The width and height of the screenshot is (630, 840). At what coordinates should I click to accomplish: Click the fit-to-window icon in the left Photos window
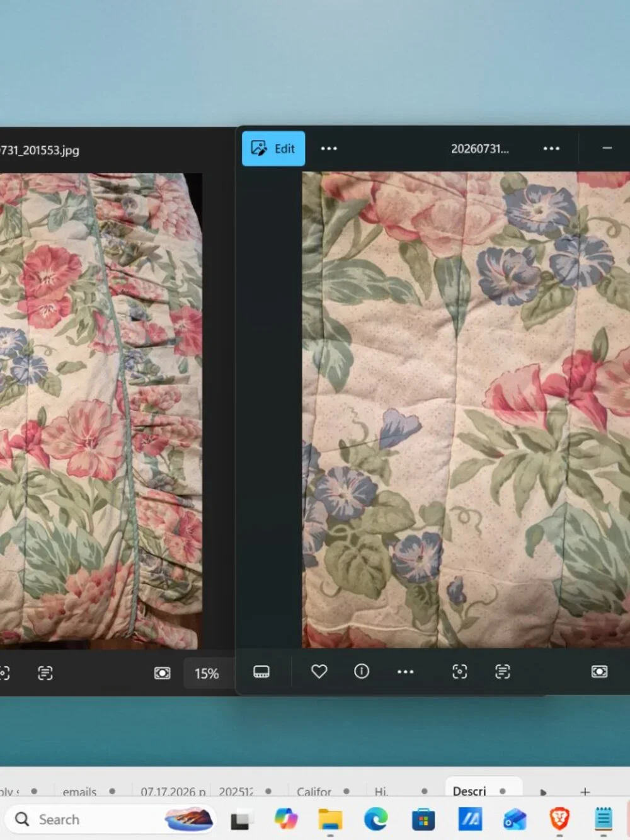point(163,674)
